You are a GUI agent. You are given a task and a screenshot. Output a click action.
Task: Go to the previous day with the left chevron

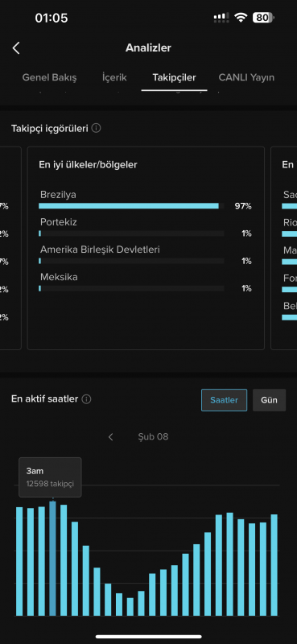point(110,436)
